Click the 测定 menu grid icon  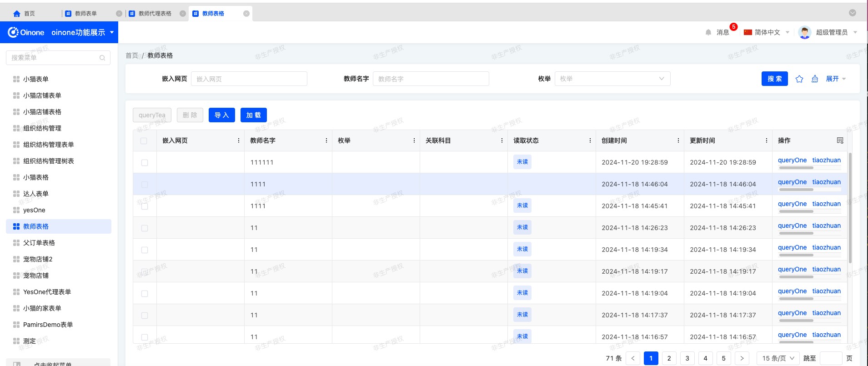tap(16, 341)
